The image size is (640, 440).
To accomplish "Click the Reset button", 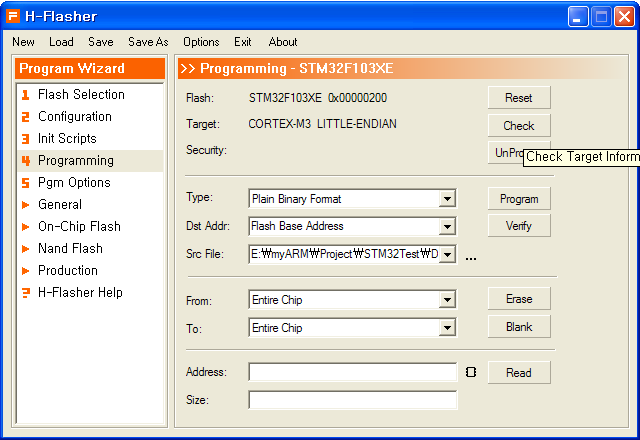I will click(x=519, y=98).
